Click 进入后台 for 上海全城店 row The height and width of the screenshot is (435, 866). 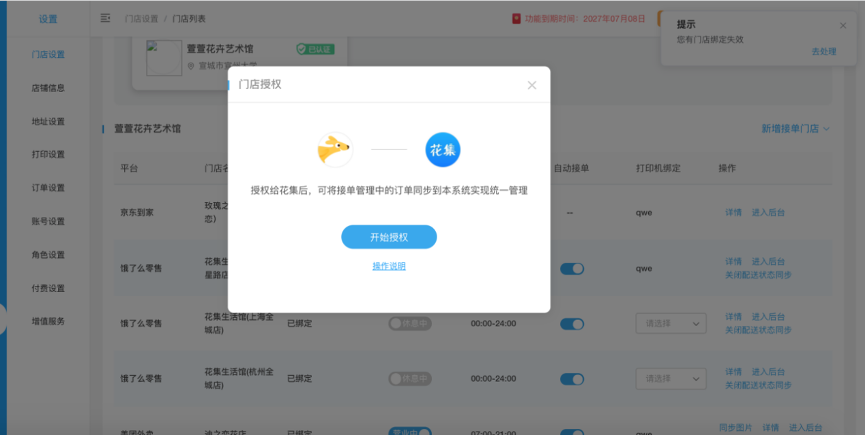click(x=768, y=317)
